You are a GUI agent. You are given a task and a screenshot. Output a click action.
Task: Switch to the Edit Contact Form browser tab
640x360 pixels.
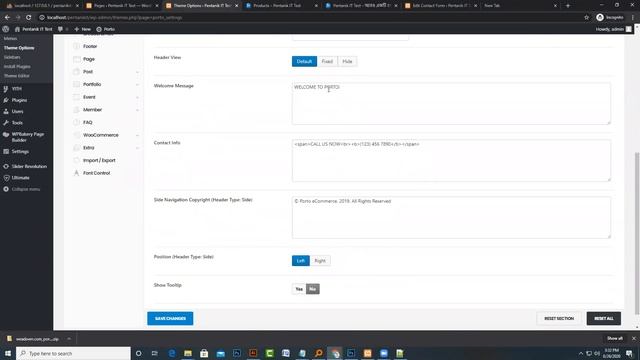[441, 6]
